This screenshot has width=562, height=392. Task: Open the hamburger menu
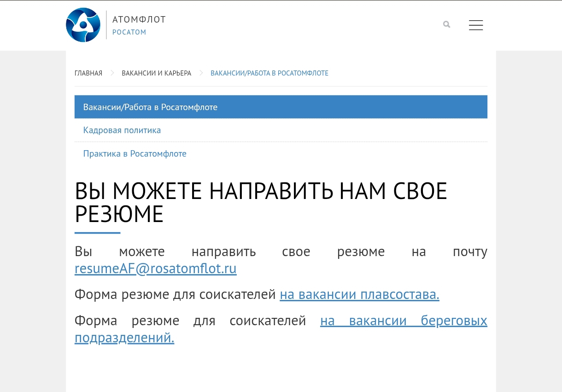tap(476, 25)
